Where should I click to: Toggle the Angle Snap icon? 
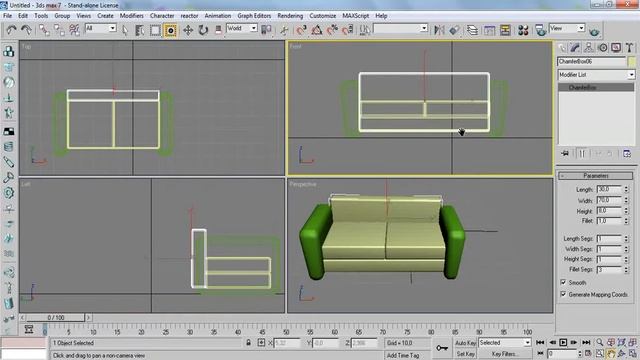point(317,30)
